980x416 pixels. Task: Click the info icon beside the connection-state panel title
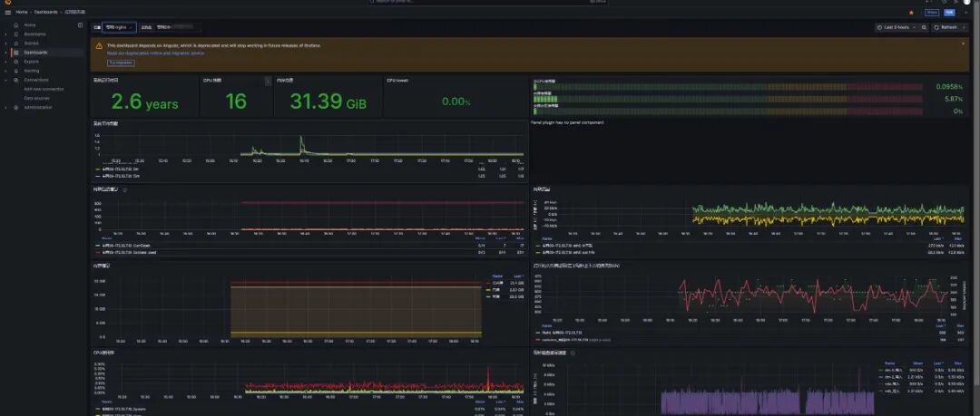[x=124, y=189]
